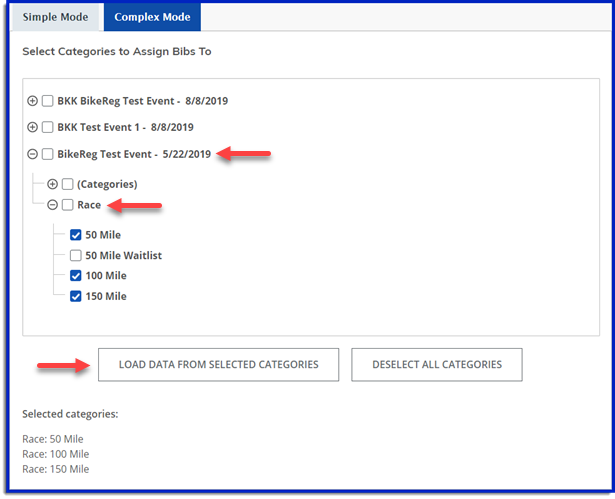Expand the BKK Test Event 1 node
The width and height of the screenshot is (615, 499).
pyautogui.click(x=33, y=128)
